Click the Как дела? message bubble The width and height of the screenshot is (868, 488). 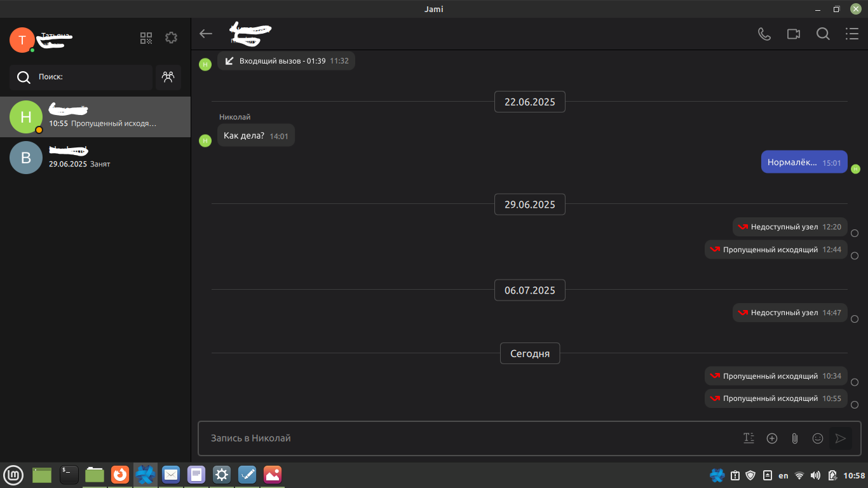(256, 135)
